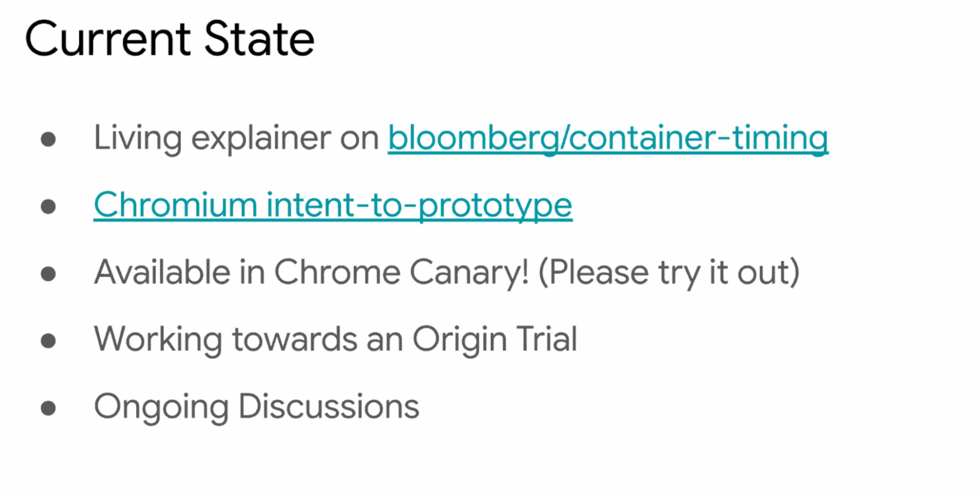The image size is (980, 491).
Task: Click the word "explainer" in the first bullet
Action: 261,138
